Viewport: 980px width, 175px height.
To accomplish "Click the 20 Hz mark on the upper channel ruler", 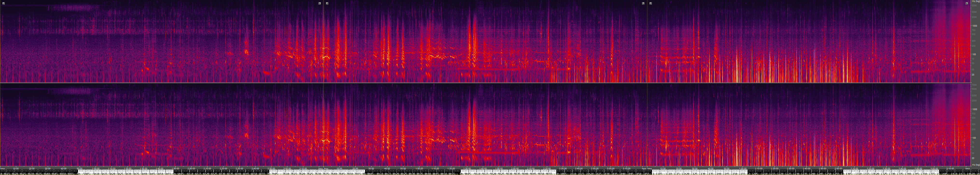I will [x=973, y=75].
